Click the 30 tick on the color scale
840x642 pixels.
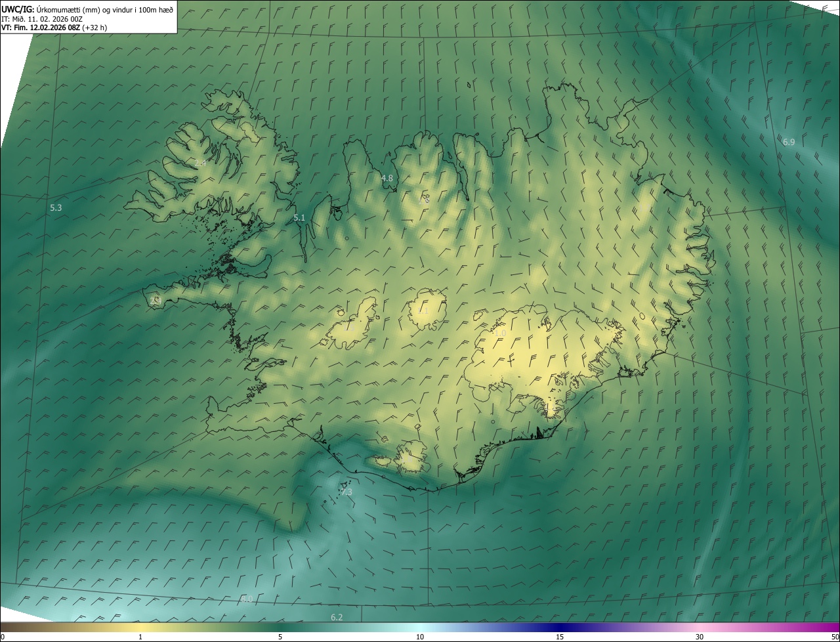pyautogui.click(x=700, y=637)
